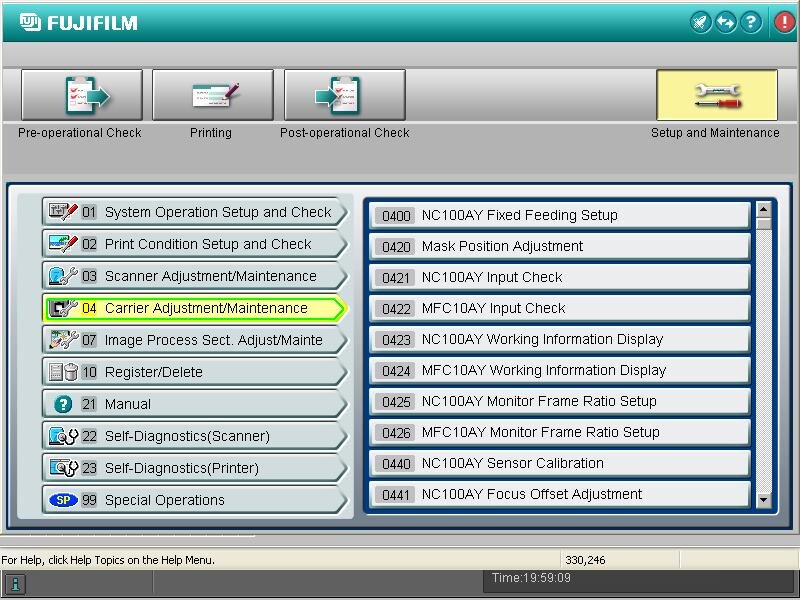Click the red alert icon in header
This screenshot has height=600, width=800.
click(784, 22)
